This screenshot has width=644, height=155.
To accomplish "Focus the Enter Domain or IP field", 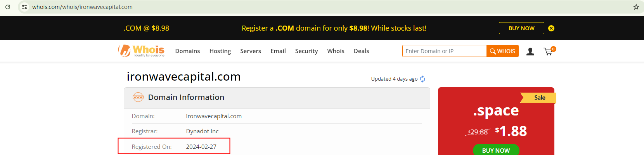I will coord(444,51).
